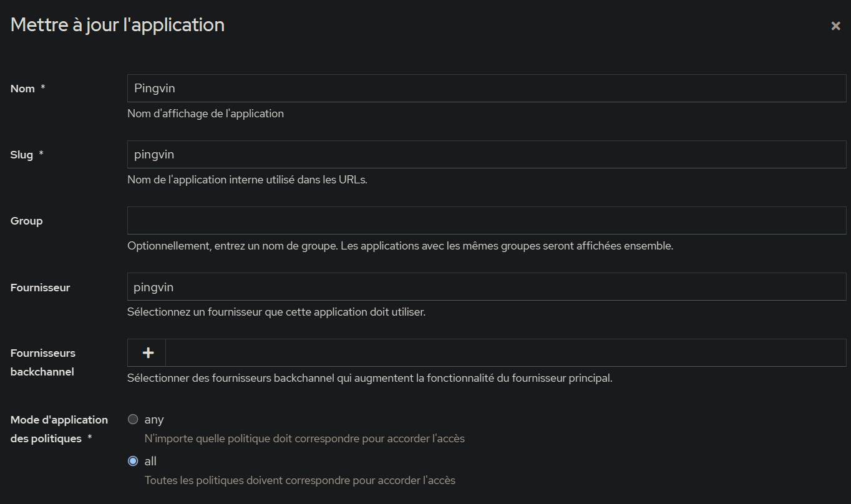Click the "Nom" field label
Viewport: 851px width, 504px height.
click(22, 89)
